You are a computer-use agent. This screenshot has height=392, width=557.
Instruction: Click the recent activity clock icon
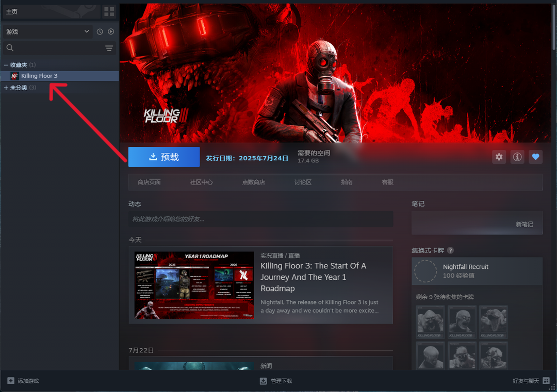point(100,32)
